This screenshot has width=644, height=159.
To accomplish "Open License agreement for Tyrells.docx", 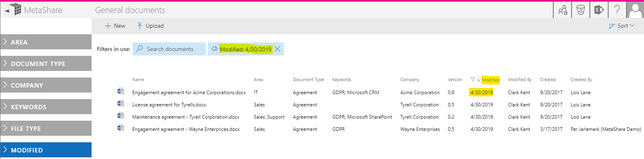I will pos(169,105).
